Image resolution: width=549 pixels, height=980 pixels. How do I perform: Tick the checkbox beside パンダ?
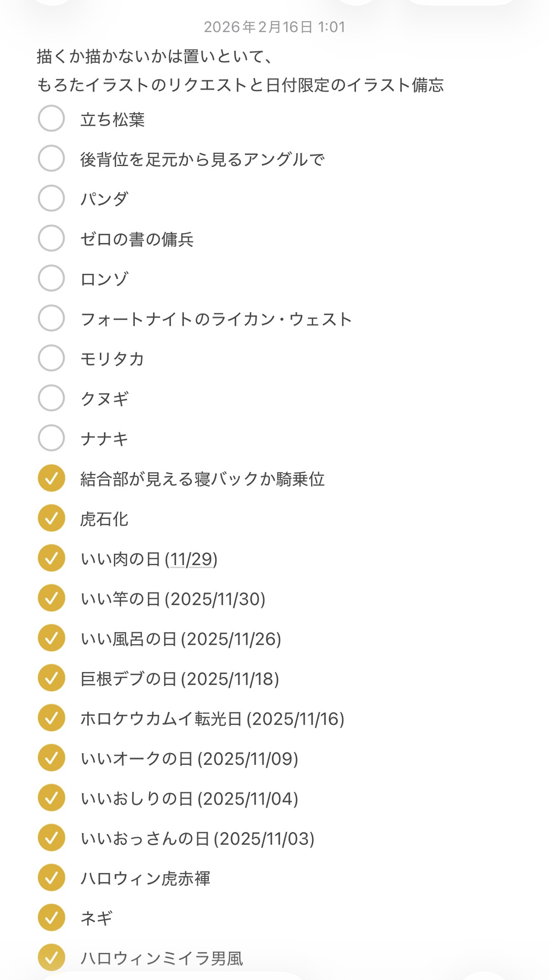(x=51, y=198)
